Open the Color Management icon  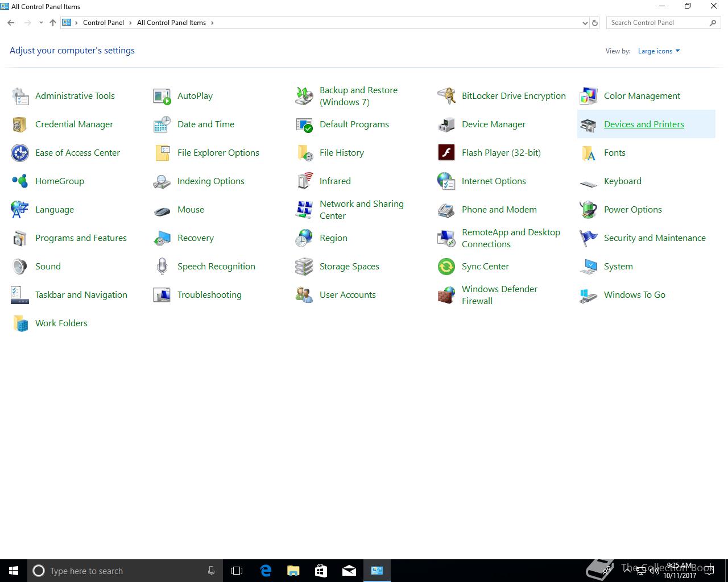coord(589,96)
